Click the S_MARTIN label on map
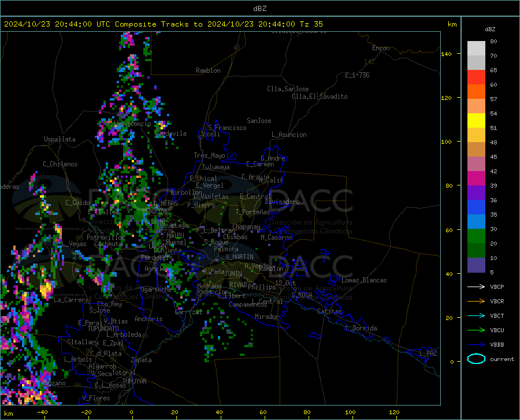The width and height of the screenshot is (520, 420). tap(239, 257)
